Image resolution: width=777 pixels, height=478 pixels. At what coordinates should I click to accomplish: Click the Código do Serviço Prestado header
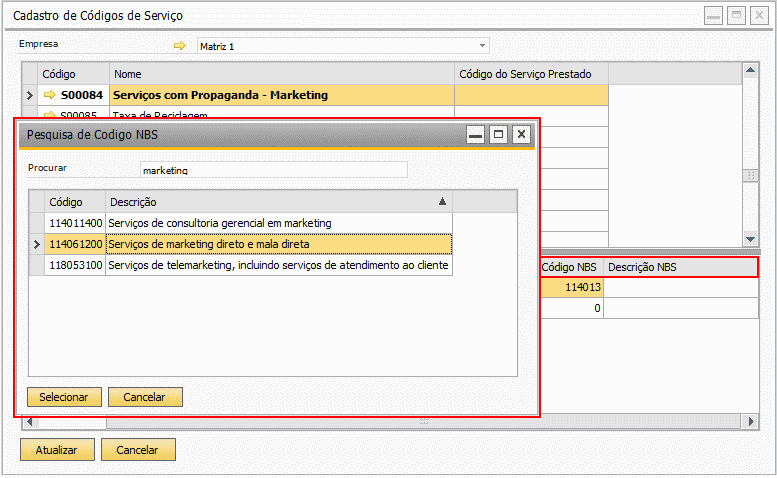tap(531, 74)
